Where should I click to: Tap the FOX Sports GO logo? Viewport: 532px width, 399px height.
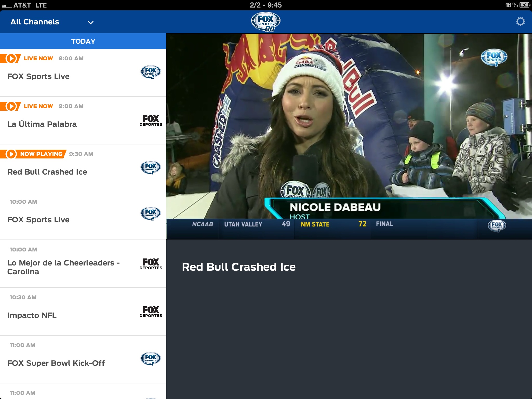265,22
